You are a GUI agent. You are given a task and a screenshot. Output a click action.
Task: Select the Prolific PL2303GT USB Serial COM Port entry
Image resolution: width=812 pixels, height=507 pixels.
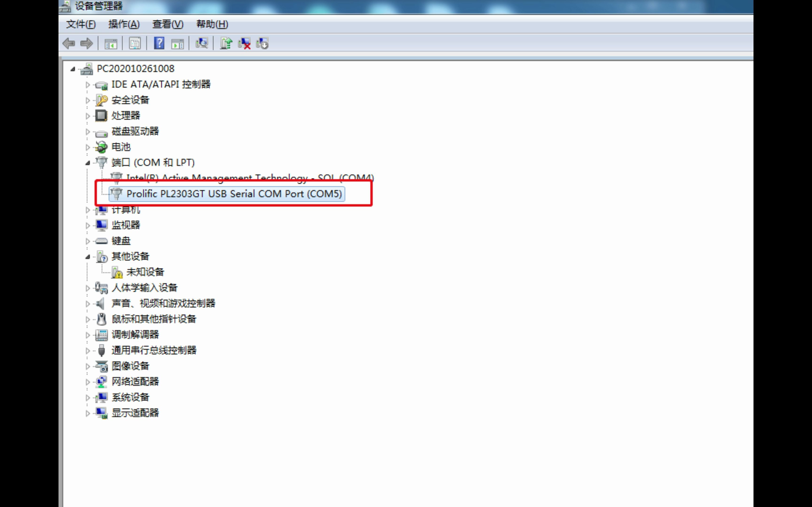[x=234, y=194]
